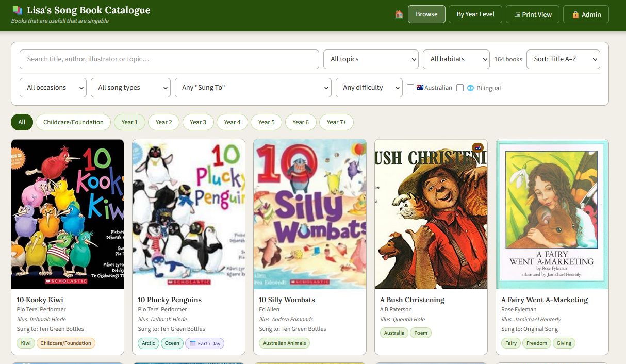This screenshot has width=626, height=364.
Task: Click illustrator text illus. Quentin Hole
Action: pyautogui.click(x=402, y=319)
